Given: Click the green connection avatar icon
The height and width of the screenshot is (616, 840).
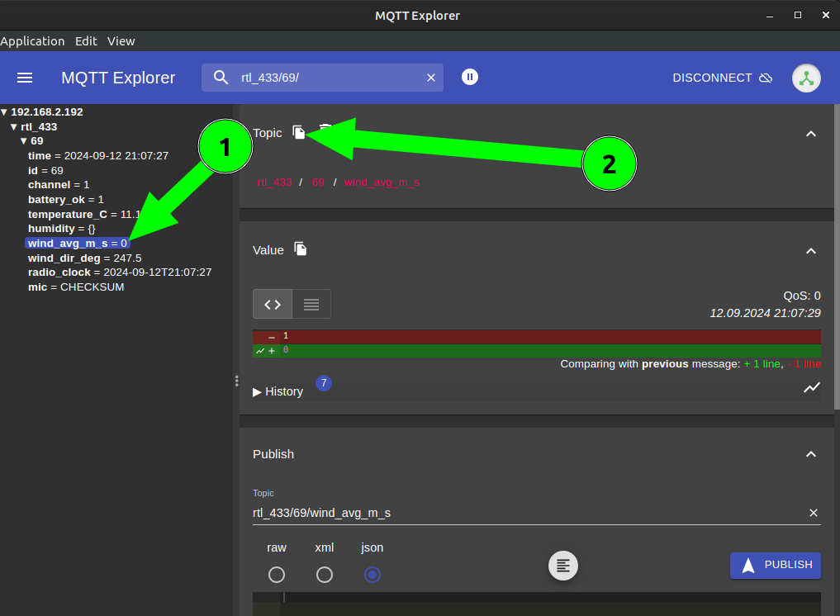Looking at the screenshot, I should (806, 78).
